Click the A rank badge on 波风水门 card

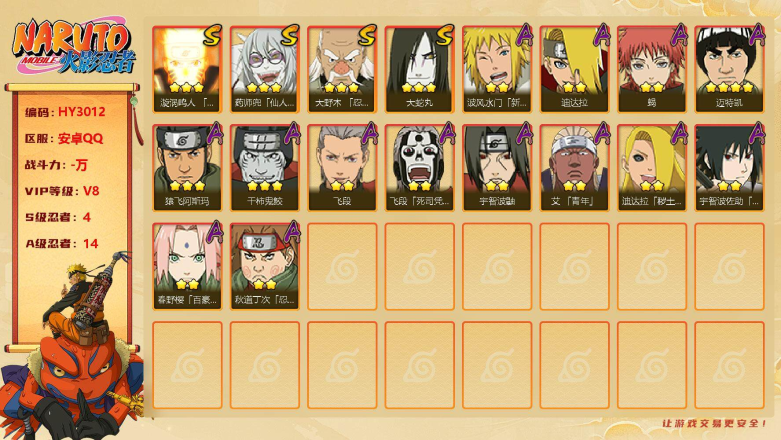(523, 34)
